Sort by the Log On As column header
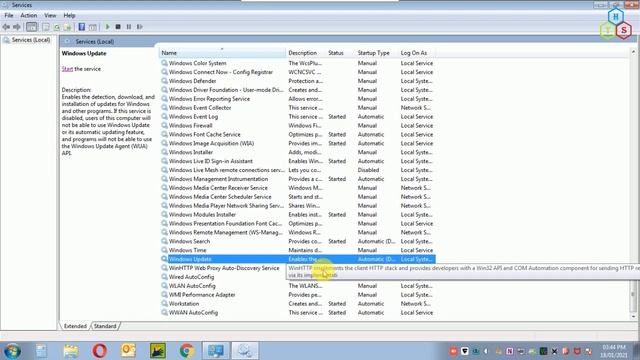 (x=416, y=53)
